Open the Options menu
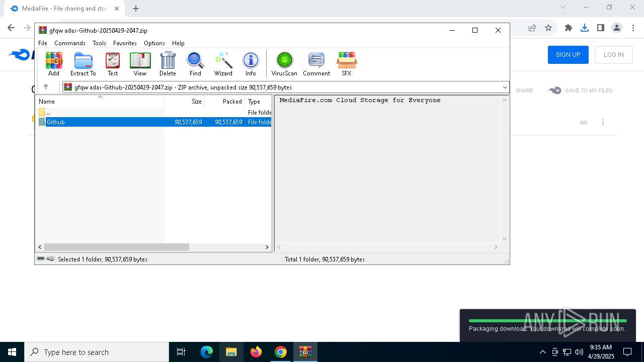 154,43
